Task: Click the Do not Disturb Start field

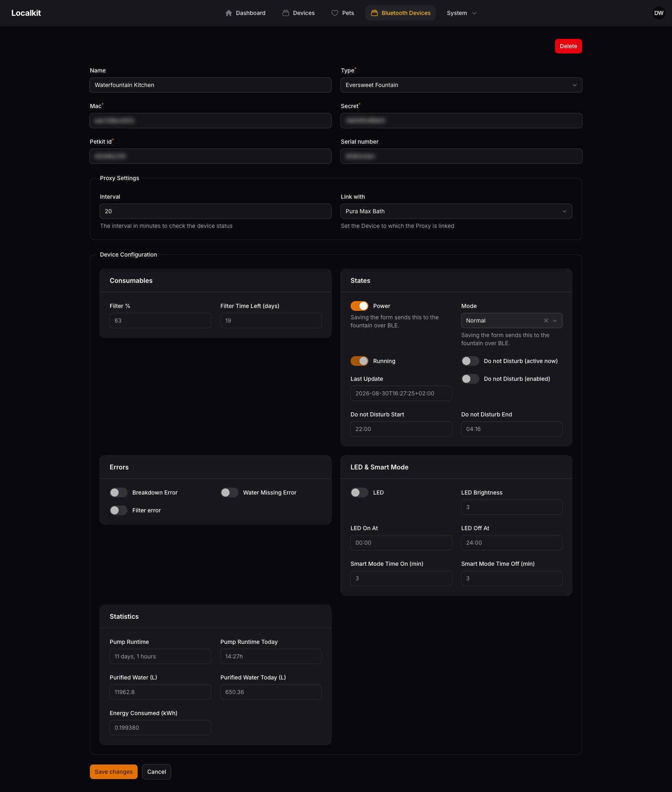Action: [x=401, y=429]
